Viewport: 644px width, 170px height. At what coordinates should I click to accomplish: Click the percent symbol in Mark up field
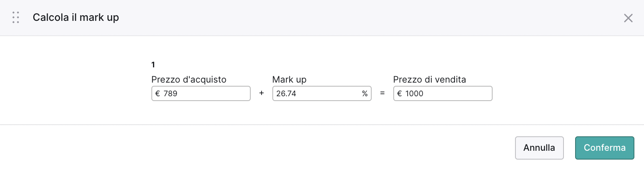point(364,93)
